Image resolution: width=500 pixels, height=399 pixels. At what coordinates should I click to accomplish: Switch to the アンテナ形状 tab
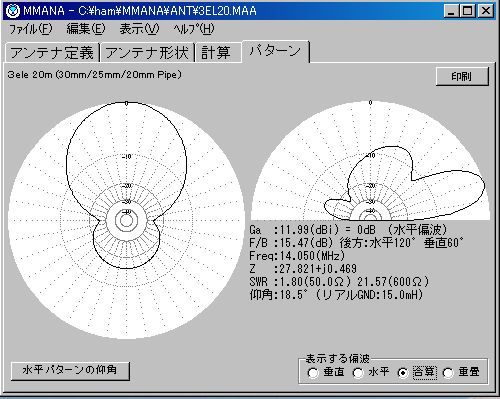pos(147,53)
